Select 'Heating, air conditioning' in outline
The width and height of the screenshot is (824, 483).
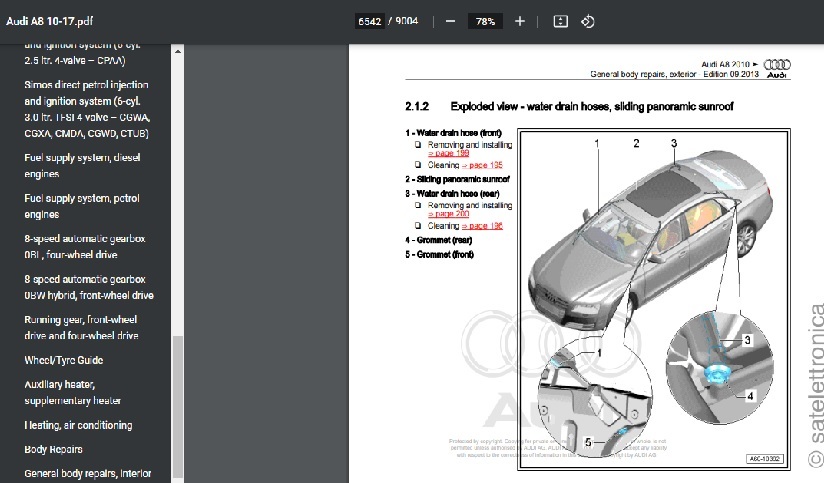(x=77, y=425)
